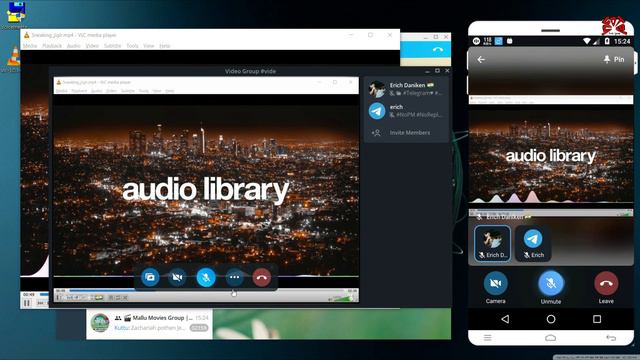This screenshot has height=360, width=640.
Task: Open Playback menu in outer VLC window
Action: 52,46
